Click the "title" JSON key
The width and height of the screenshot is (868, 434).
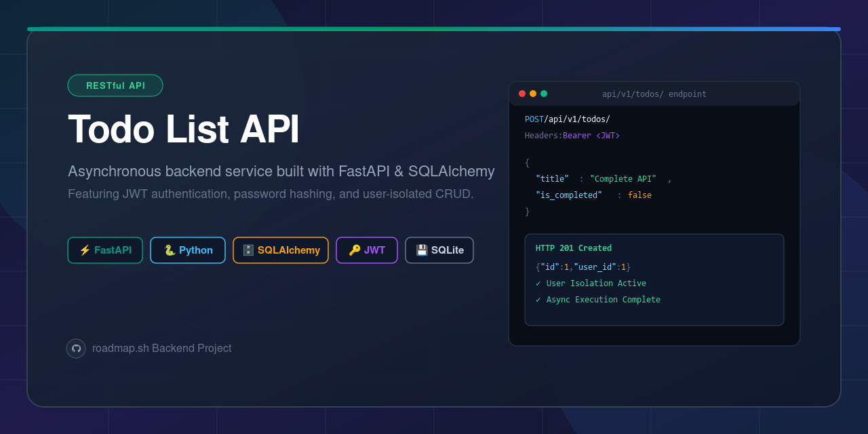[552, 179]
